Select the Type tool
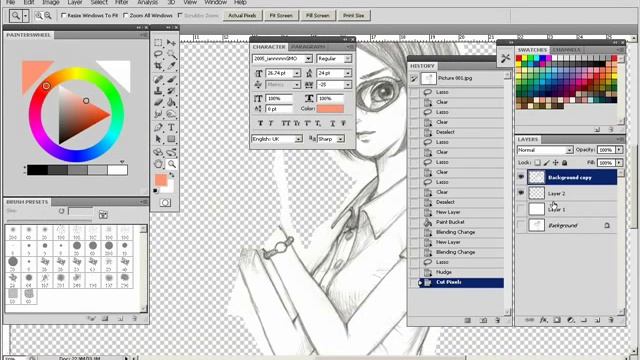This screenshot has width=640, height=360. pyautogui.click(x=171, y=127)
